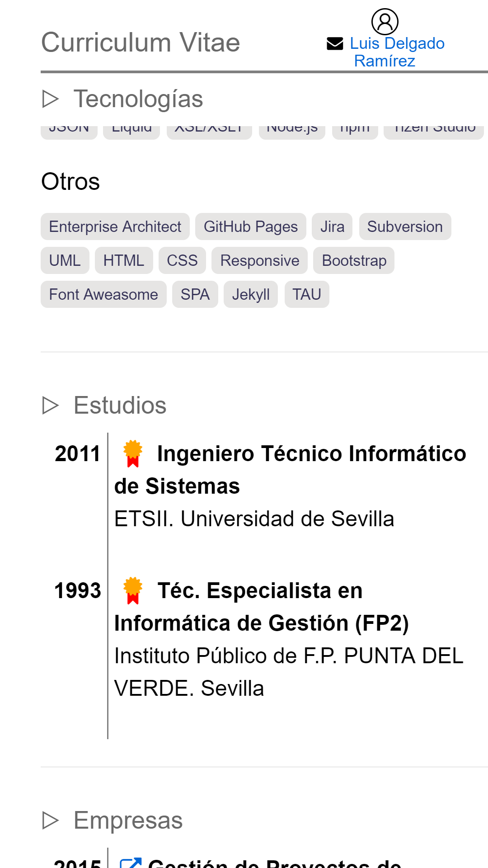This screenshot has width=488, height=868.
Task: Expand the Empresas section triangle
Action: click(x=51, y=821)
